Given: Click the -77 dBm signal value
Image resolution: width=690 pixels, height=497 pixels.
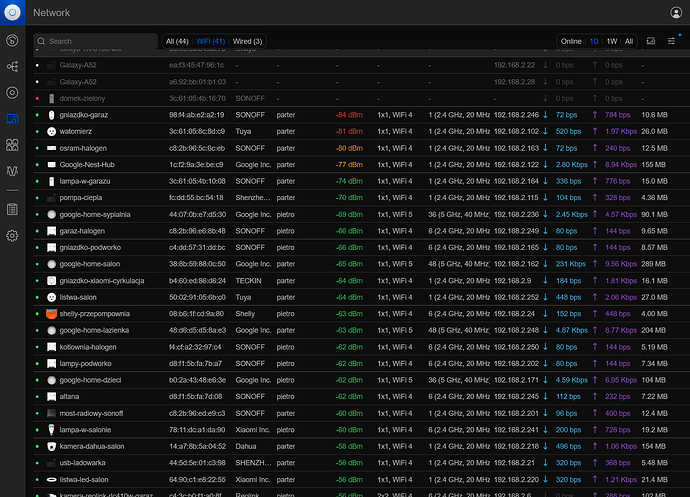Looking at the screenshot, I should pos(349,165).
